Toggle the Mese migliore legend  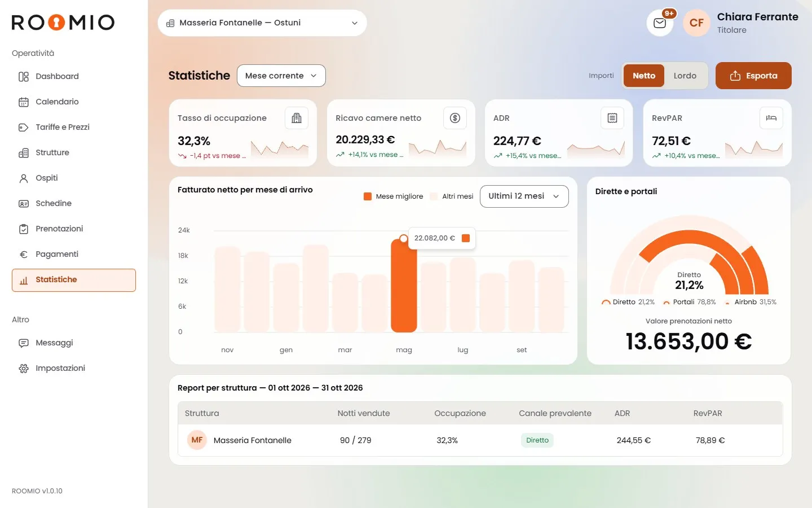tap(394, 196)
